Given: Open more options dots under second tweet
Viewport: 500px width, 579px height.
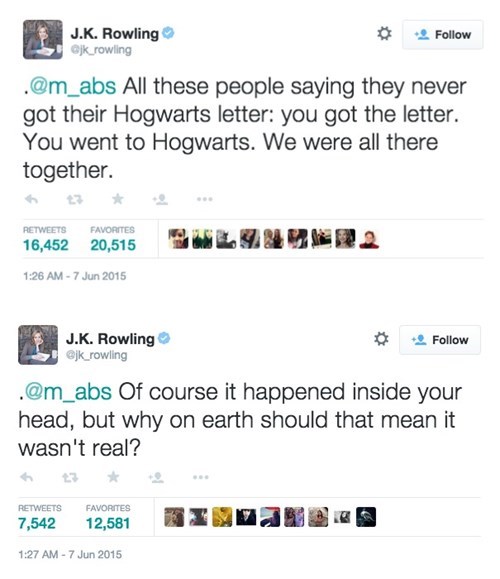Looking at the screenshot, I should 201,477.
